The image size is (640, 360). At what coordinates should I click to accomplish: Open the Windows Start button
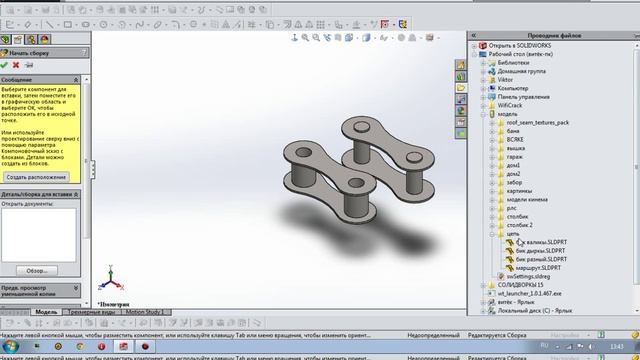pyautogui.click(x=10, y=347)
